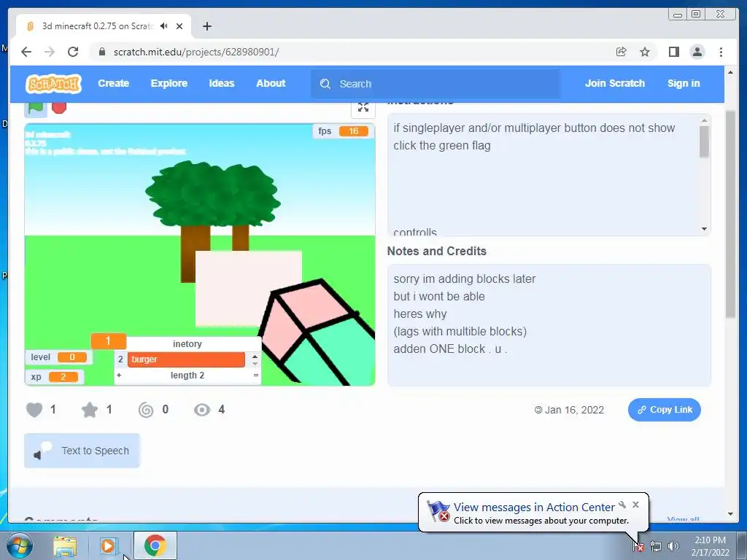Click the network tray icon
Image resolution: width=747 pixels, height=560 pixels.
tap(656, 547)
